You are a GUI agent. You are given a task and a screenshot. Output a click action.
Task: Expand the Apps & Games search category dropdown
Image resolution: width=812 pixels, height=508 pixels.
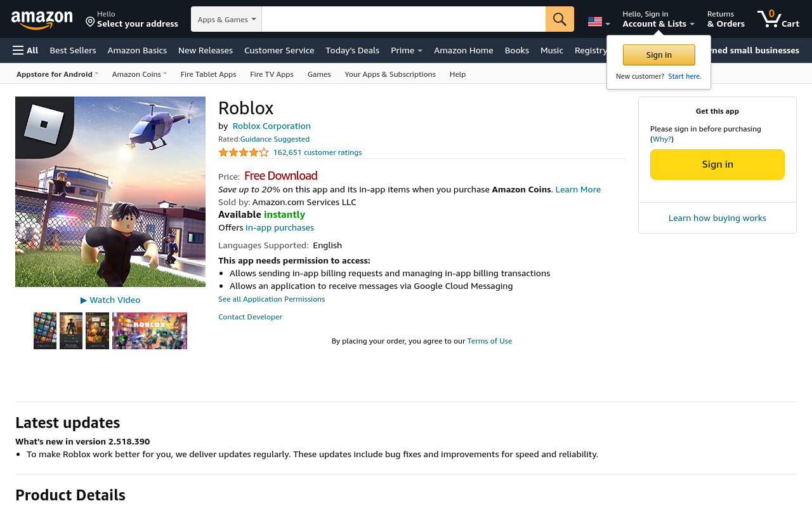226,19
